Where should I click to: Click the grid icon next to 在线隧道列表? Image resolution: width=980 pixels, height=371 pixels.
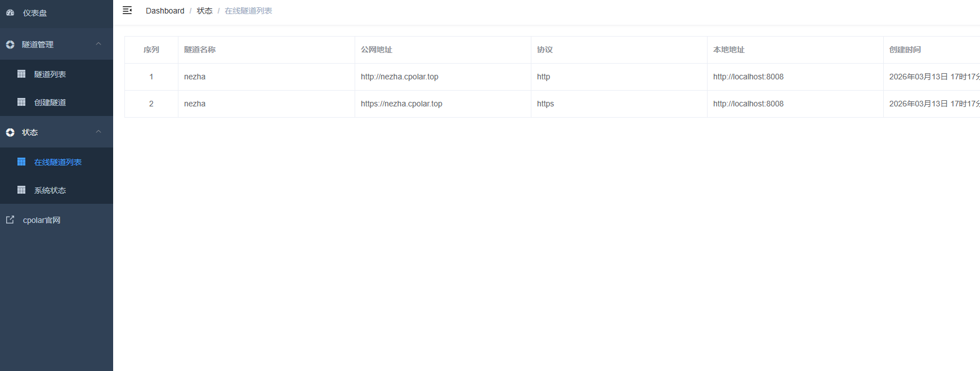point(21,162)
